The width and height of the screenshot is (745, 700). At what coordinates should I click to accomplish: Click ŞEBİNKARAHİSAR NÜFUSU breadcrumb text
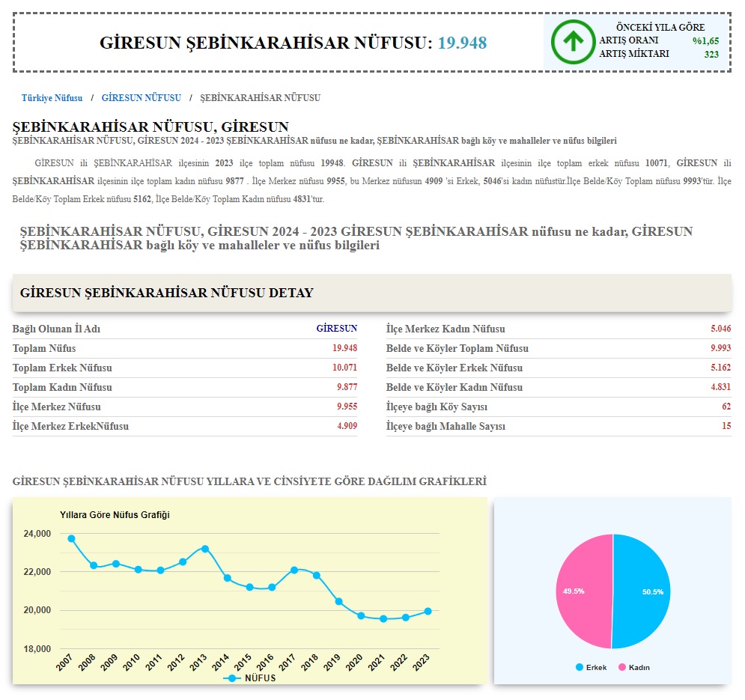pyautogui.click(x=260, y=98)
